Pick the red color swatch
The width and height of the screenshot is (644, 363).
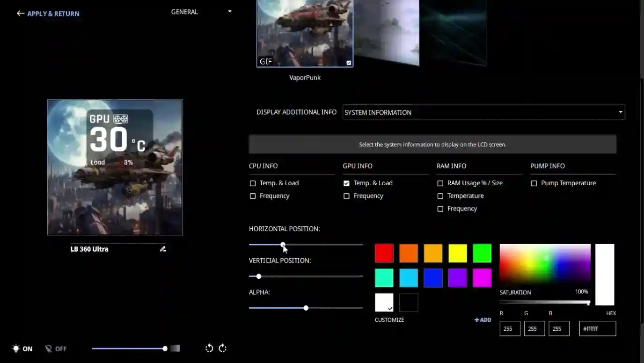(x=384, y=253)
